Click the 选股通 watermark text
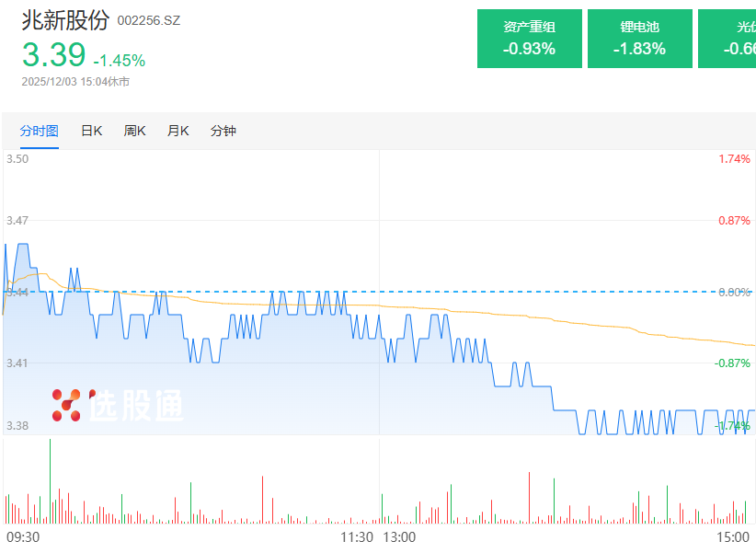 (x=136, y=405)
